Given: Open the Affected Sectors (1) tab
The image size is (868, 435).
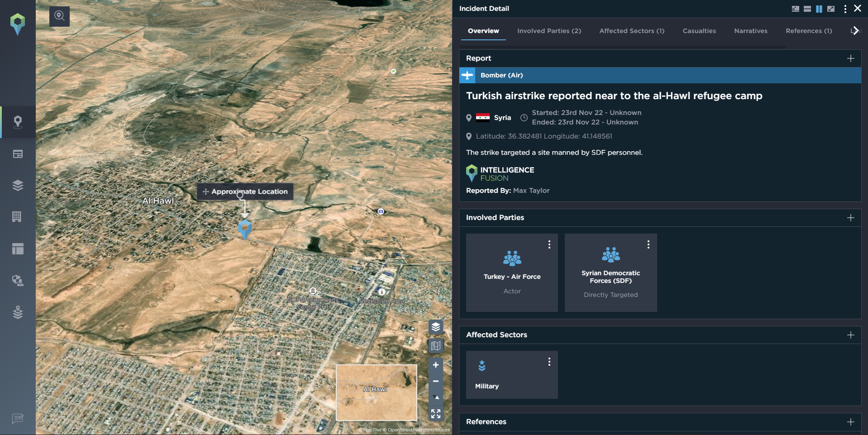Looking at the screenshot, I should pos(632,31).
